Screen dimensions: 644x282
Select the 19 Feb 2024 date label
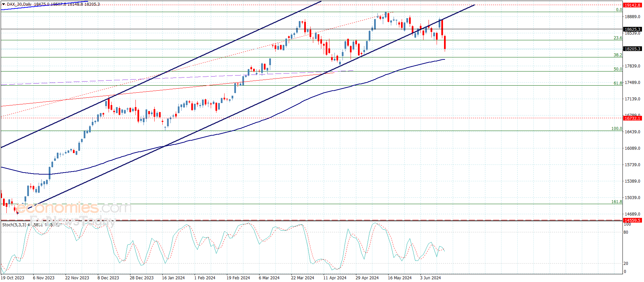pyautogui.click(x=238, y=278)
